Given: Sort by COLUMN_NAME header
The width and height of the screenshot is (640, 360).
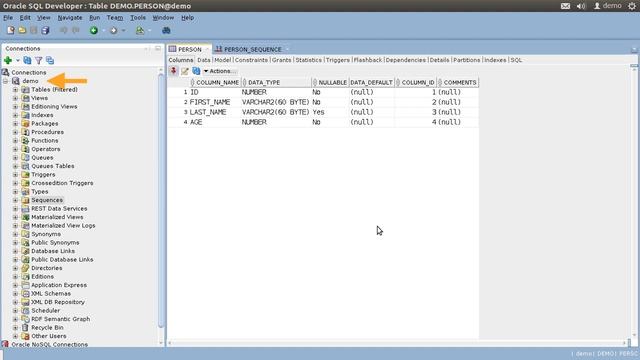Looking at the screenshot, I should coord(215,82).
